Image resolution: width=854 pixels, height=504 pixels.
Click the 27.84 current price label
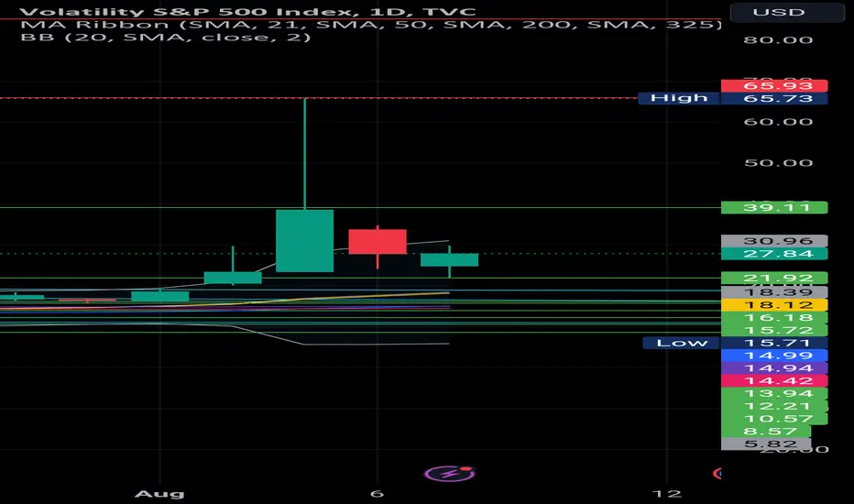[774, 254]
